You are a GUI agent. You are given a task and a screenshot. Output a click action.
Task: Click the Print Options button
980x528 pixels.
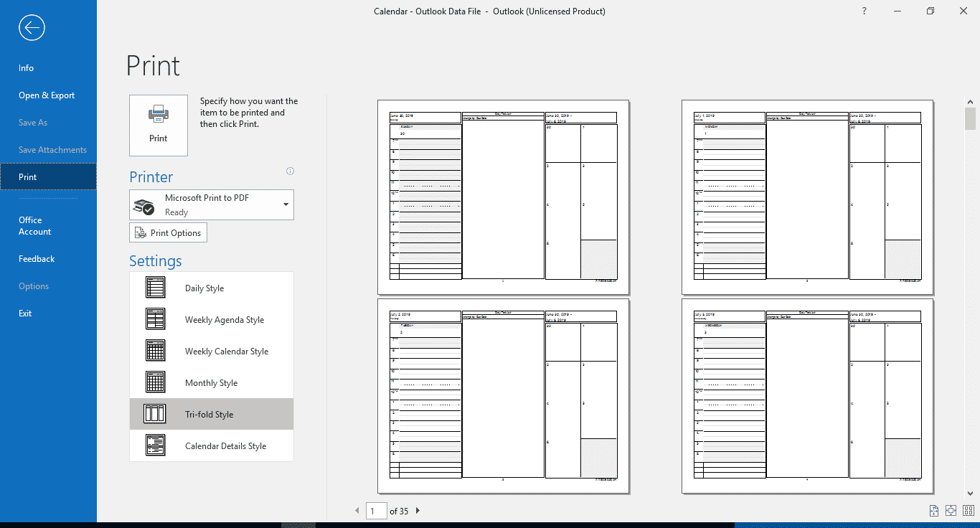pyautogui.click(x=169, y=233)
